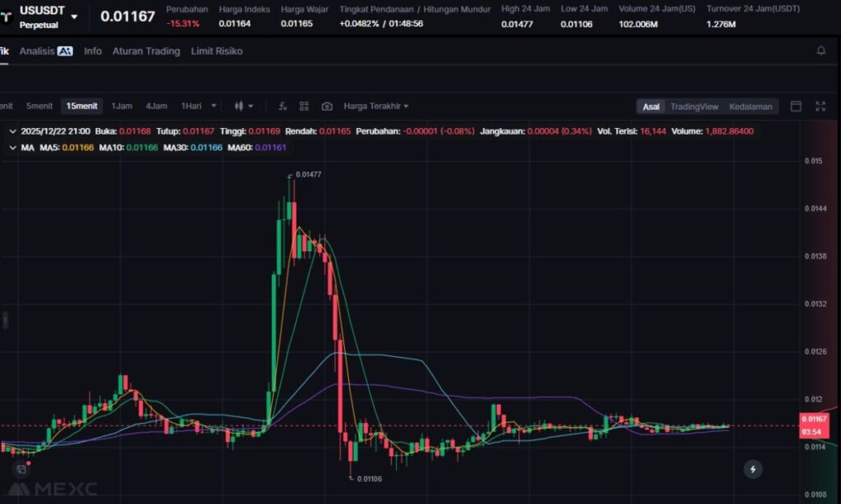841x504 pixels.
Task: Open the Aturan Trading tab
Action: pyautogui.click(x=146, y=51)
